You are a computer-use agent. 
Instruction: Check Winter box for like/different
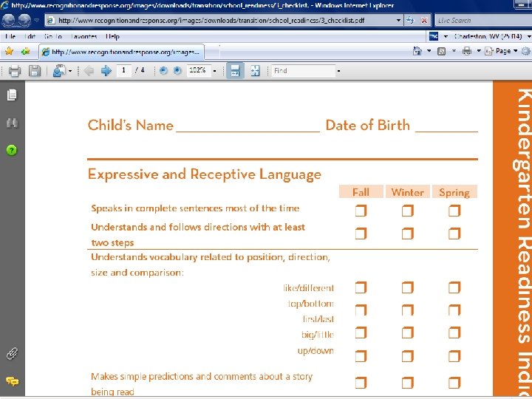[407, 287]
